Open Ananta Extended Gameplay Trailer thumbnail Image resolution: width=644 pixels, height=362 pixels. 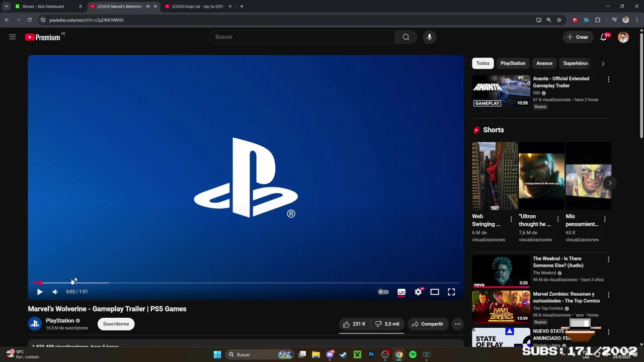click(501, 91)
